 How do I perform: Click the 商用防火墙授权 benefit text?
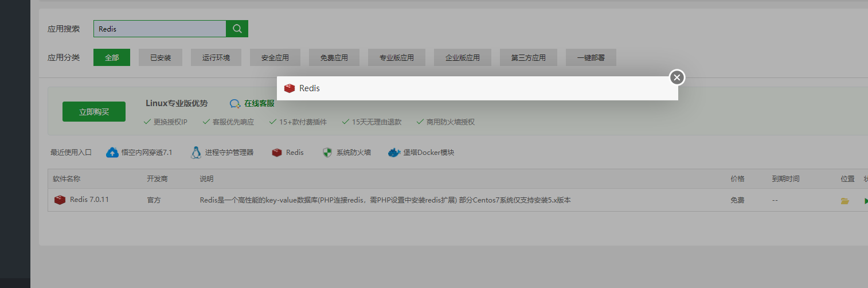pyautogui.click(x=451, y=122)
